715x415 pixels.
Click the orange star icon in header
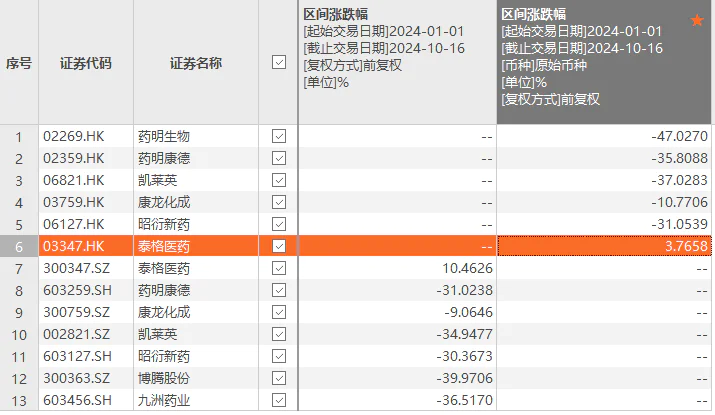click(697, 21)
